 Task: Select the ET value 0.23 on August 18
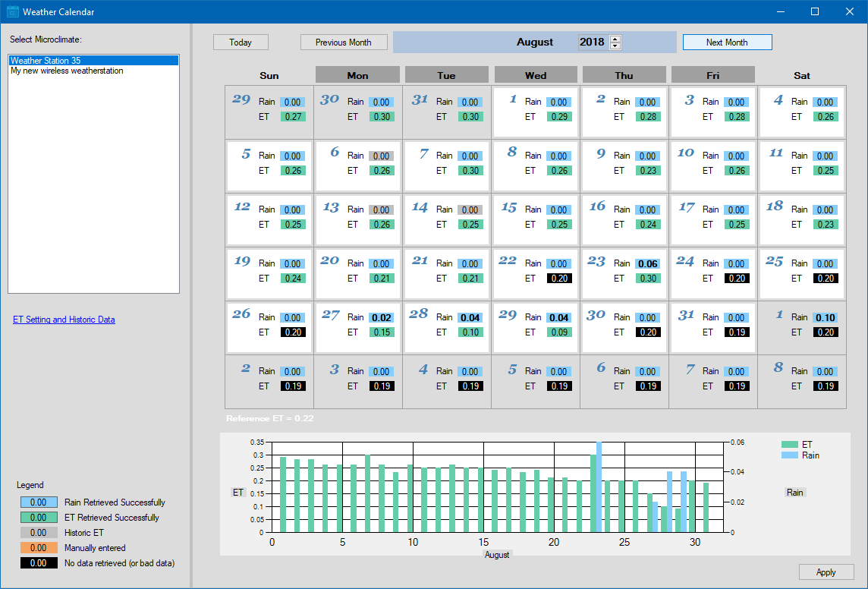pos(826,225)
